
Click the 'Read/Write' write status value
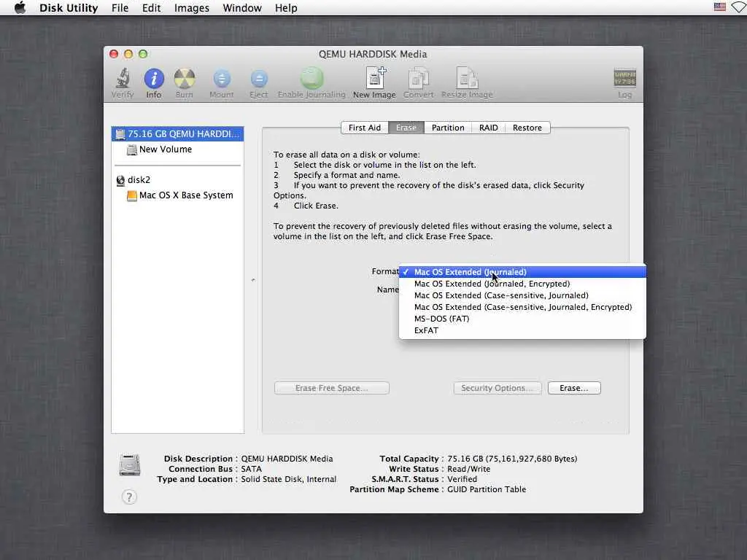468,469
